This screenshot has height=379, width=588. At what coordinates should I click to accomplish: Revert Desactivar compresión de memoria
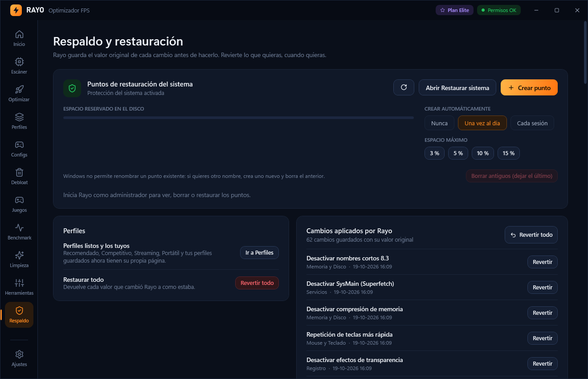tap(543, 313)
